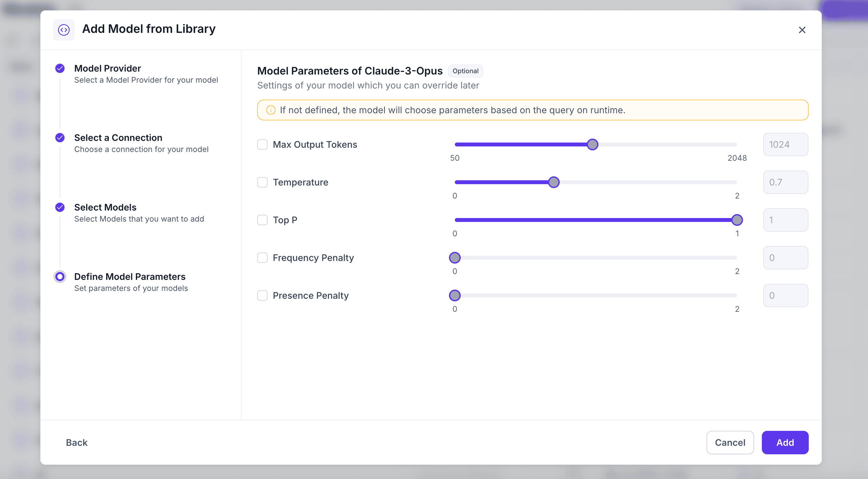Click the info icon in the yellow notice
The height and width of the screenshot is (479, 868).
(x=271, y=110)
